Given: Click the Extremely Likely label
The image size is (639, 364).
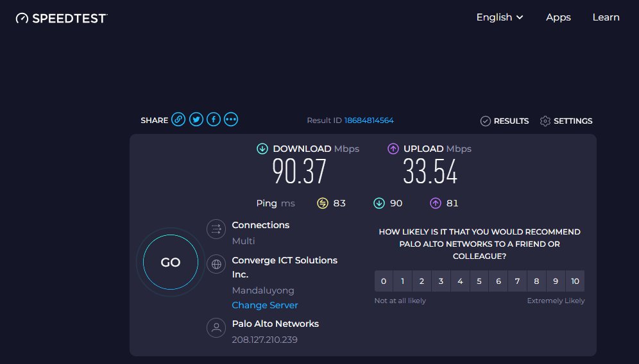Looking at the screenshot, I should click(x=556, y=301).
